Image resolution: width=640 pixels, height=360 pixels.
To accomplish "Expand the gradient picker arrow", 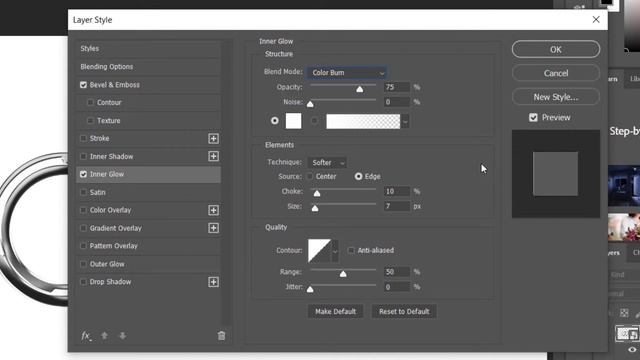I will click(405, 121).
